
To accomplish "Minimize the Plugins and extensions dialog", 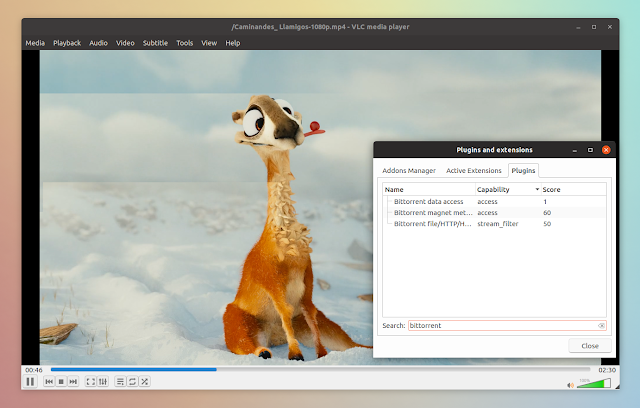I will pos(575,150).
